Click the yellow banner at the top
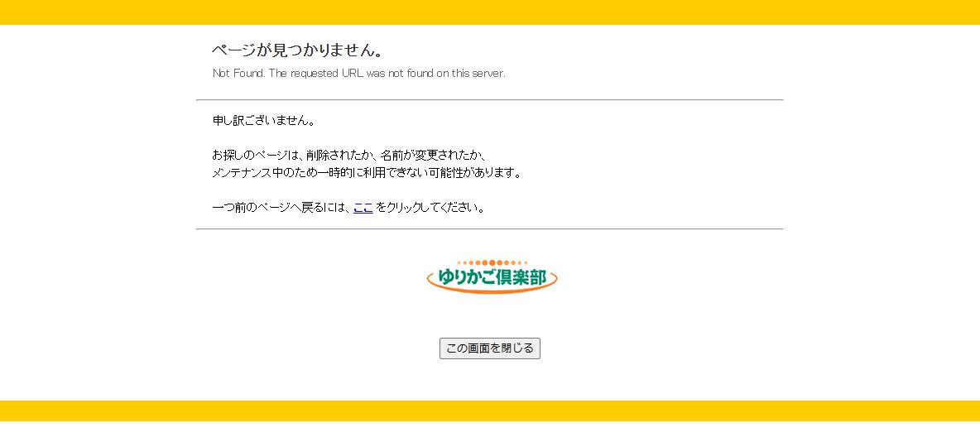Image resolution: width=980 pixels, height=437 pixels. (x=490, y=12)
